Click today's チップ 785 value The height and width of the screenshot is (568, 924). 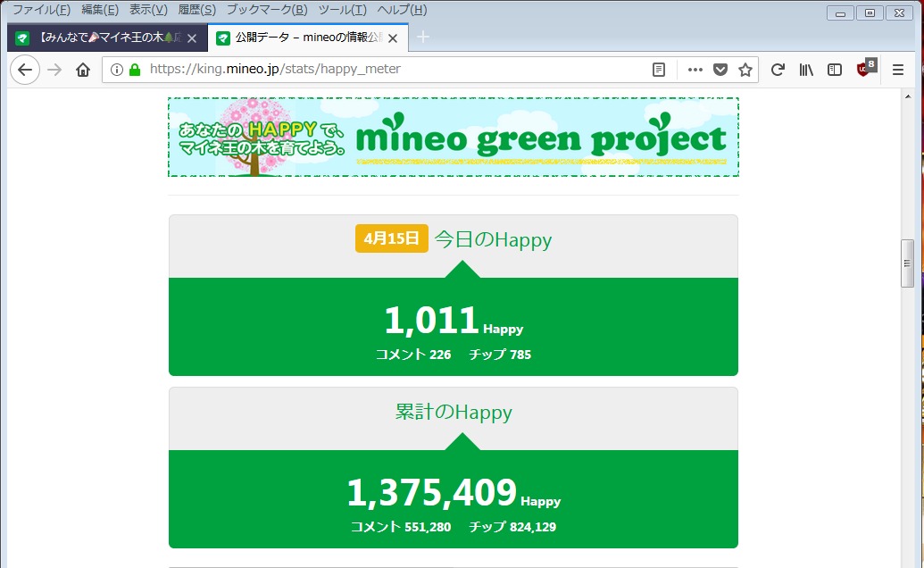coord(500,355)
